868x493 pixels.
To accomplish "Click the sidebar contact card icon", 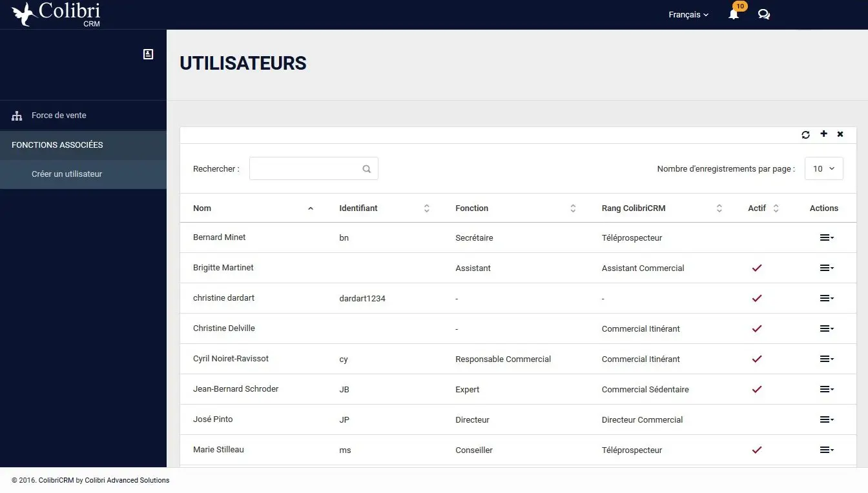I will pyautogui.click(x=148, y=54).
